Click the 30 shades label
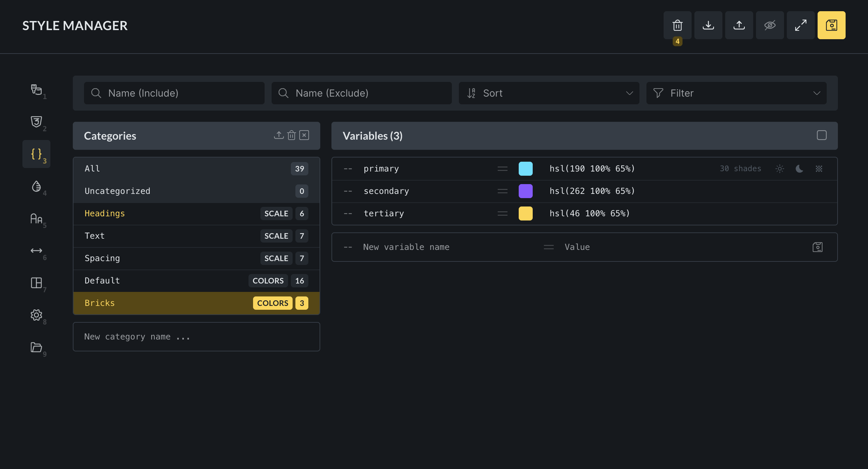The width and height of the screenshot is (868, 469). (740, 169)
